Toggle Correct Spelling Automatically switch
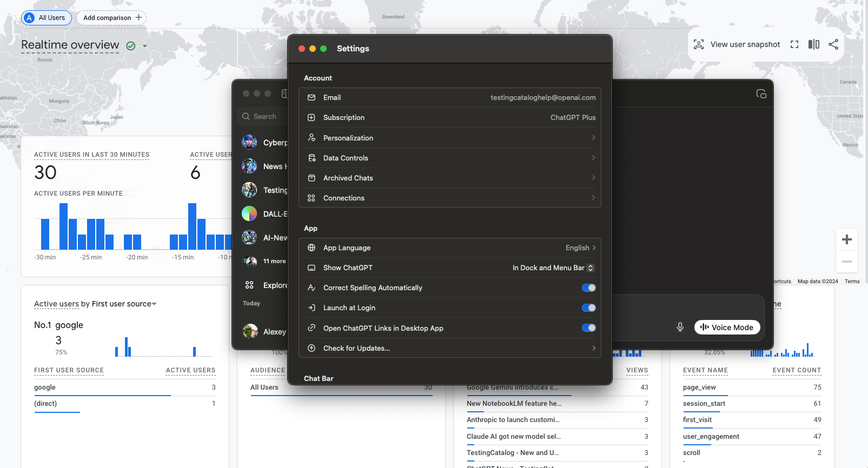 (x=588, y=288)
